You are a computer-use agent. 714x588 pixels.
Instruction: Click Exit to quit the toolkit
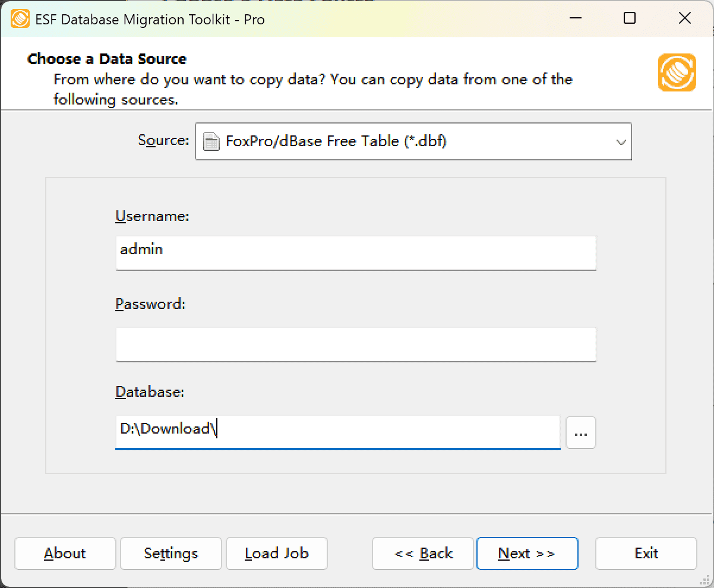pos(646,554)
